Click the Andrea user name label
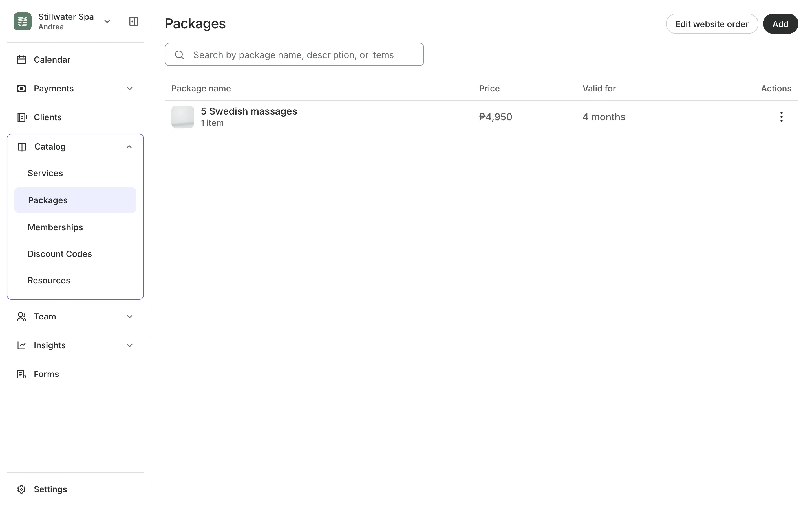 pos(51,27)
